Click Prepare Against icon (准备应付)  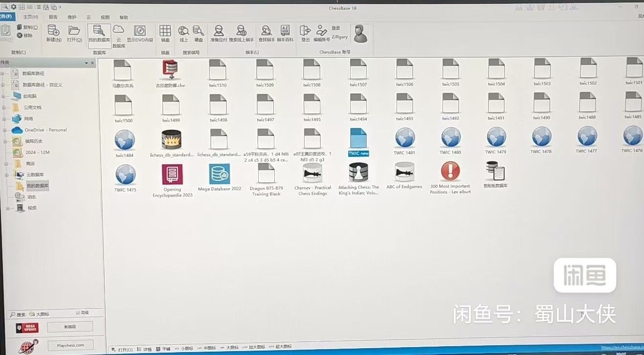coord(219,33)
